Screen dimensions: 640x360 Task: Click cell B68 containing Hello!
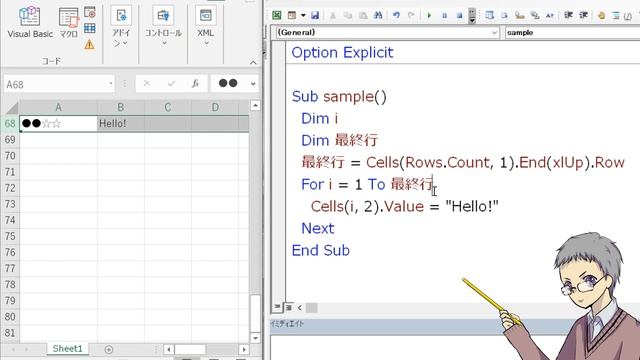click(x=121, y=123)
